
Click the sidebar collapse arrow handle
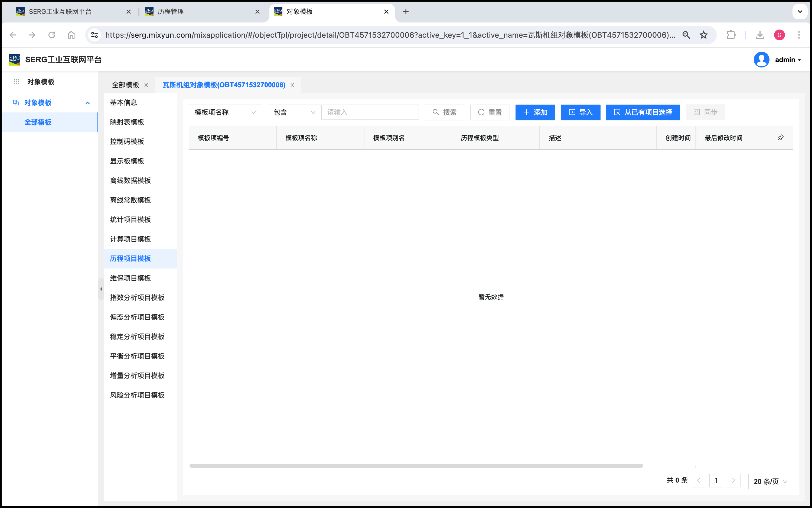pyautogui.click(x=101, y=289)
